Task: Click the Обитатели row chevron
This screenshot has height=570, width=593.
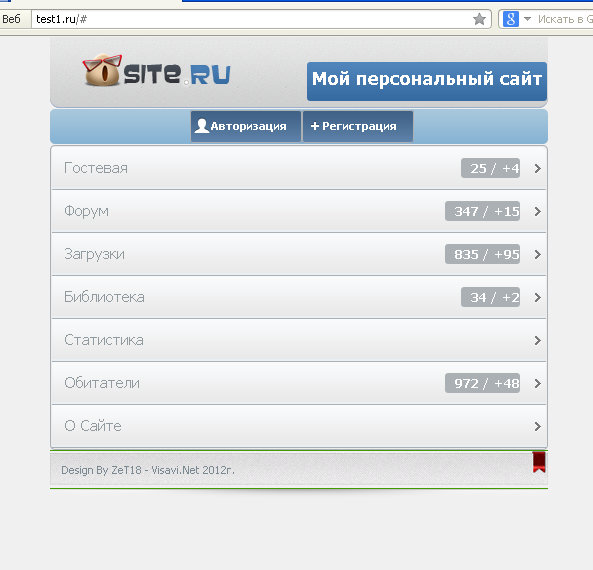Action: point(538,384)
